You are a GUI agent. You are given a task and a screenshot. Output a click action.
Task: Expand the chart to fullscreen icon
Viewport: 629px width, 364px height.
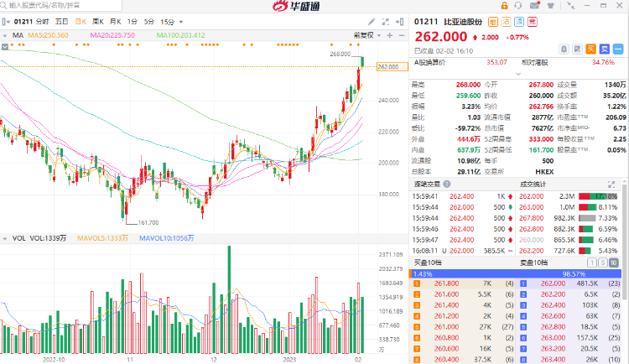click(x=386, y=22)
